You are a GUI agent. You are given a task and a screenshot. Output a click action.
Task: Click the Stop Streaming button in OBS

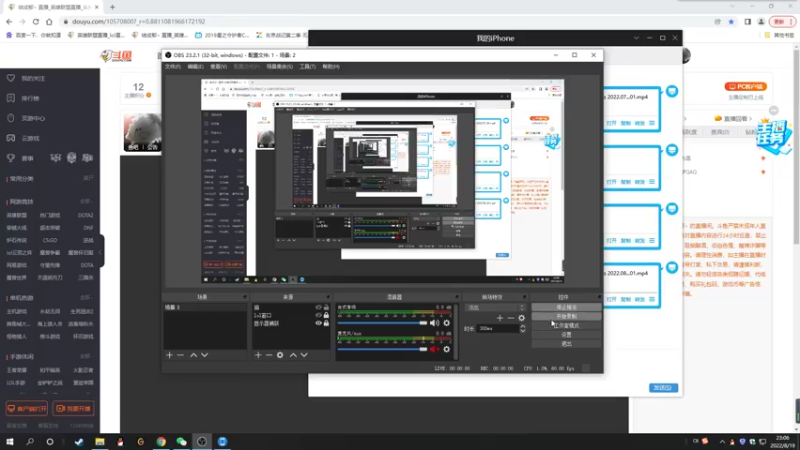tap(566, 307)
